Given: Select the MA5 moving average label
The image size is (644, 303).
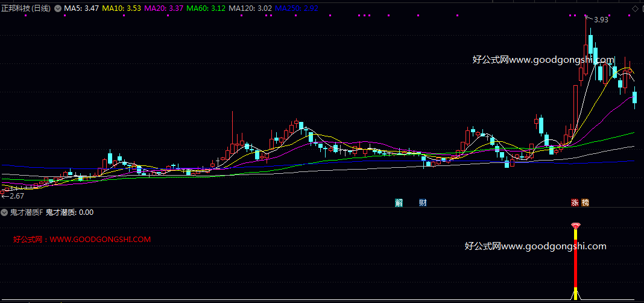Looking at the screenshot, I should pyautogui.click(x=81, y=8).
